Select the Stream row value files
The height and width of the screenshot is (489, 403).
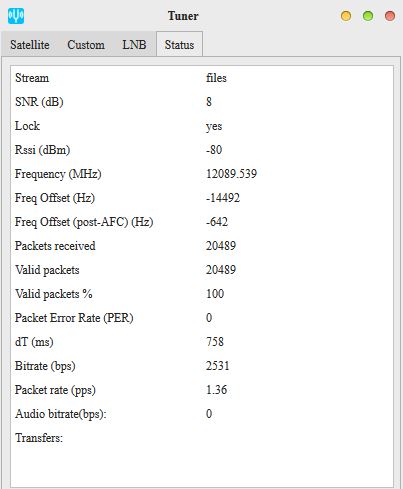click(x=216, y=78)
